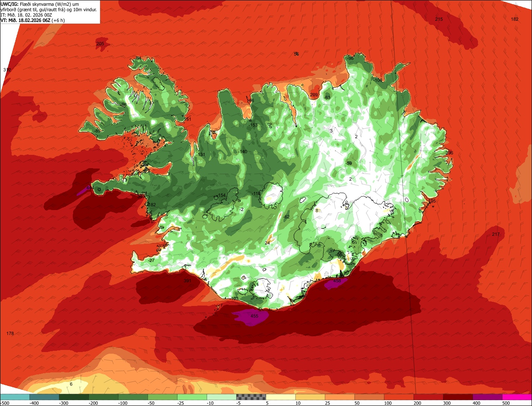532x406 pixels.
Task: Click the purple peak labeled 455
Action: [x=254, y=316]
